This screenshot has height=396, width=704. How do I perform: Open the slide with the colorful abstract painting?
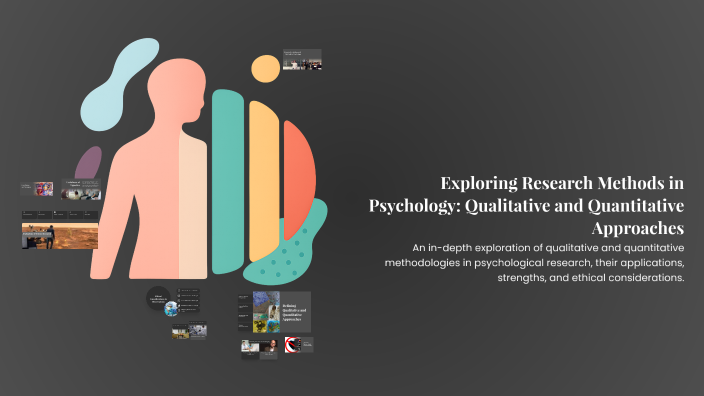(37, 189)
